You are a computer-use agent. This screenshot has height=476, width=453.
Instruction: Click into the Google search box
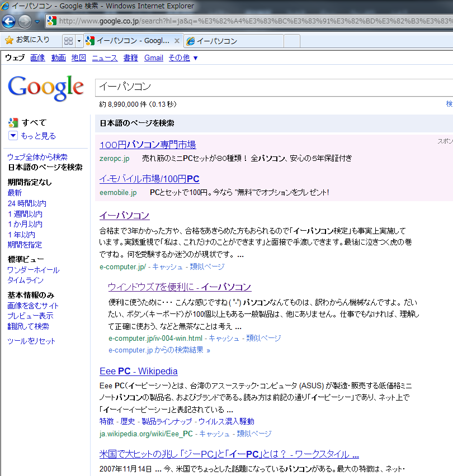click(x=268, y=87)
